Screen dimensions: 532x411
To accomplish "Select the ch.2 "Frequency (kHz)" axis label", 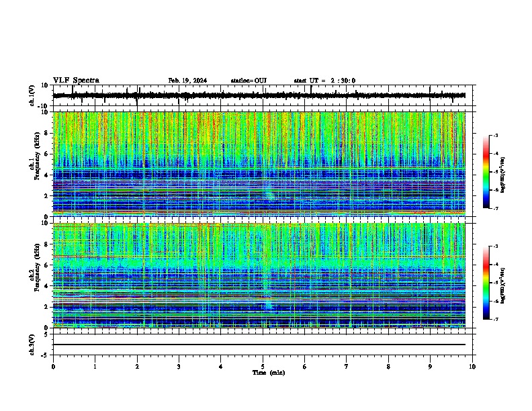I will 37,267.
